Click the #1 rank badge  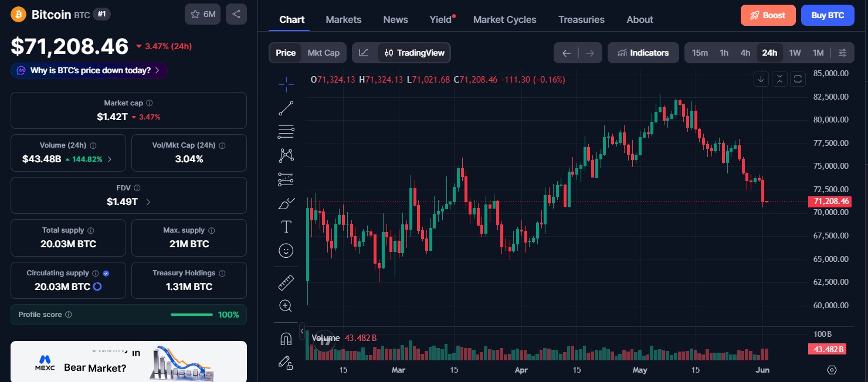coord(102,14)
